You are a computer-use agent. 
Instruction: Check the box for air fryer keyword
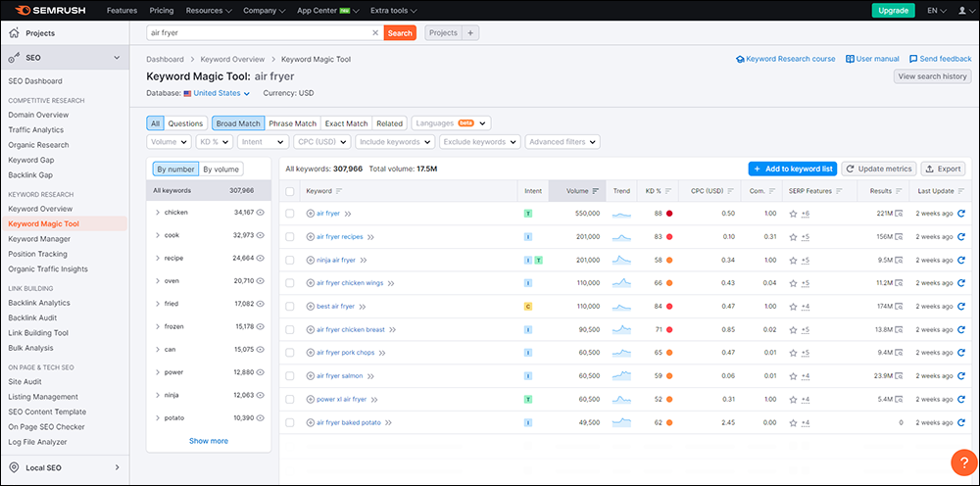point(290,214)
